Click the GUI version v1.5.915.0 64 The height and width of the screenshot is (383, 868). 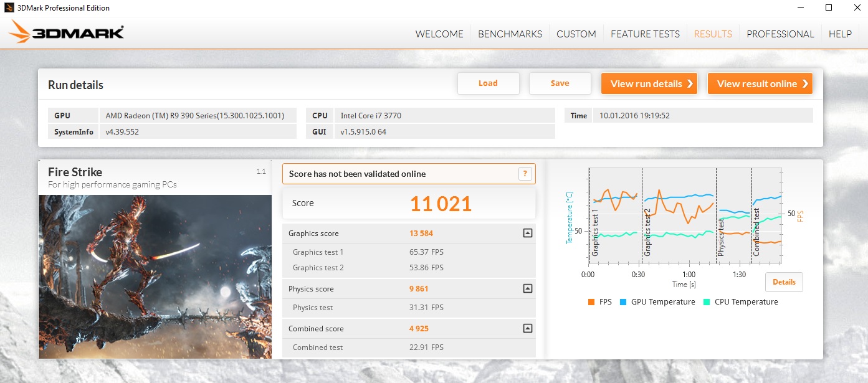point(363,131)
